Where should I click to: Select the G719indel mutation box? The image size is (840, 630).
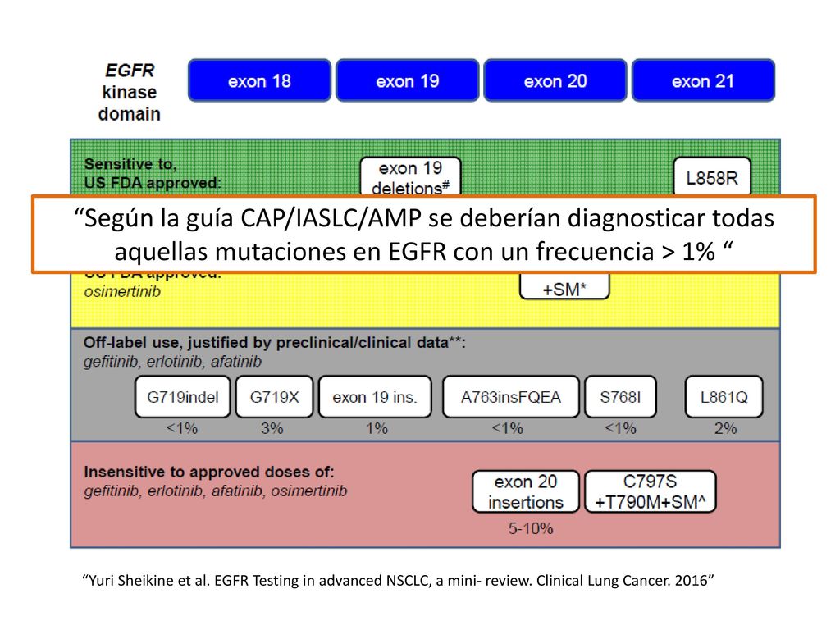tap(183, 397)
